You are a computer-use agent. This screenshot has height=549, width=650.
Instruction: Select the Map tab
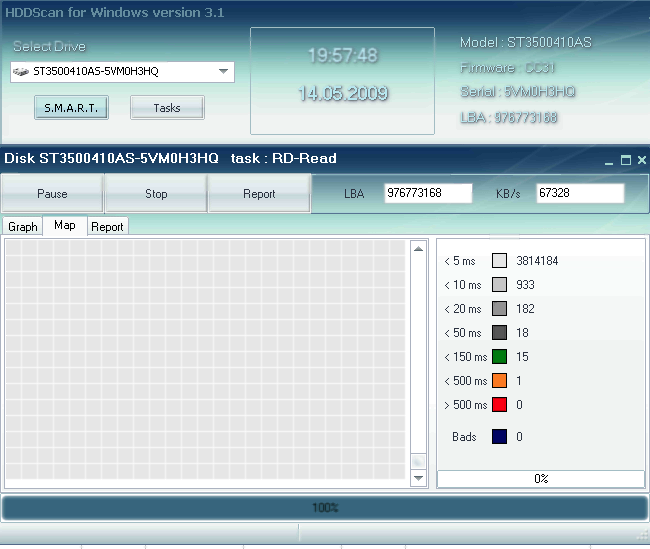(65, 226)
